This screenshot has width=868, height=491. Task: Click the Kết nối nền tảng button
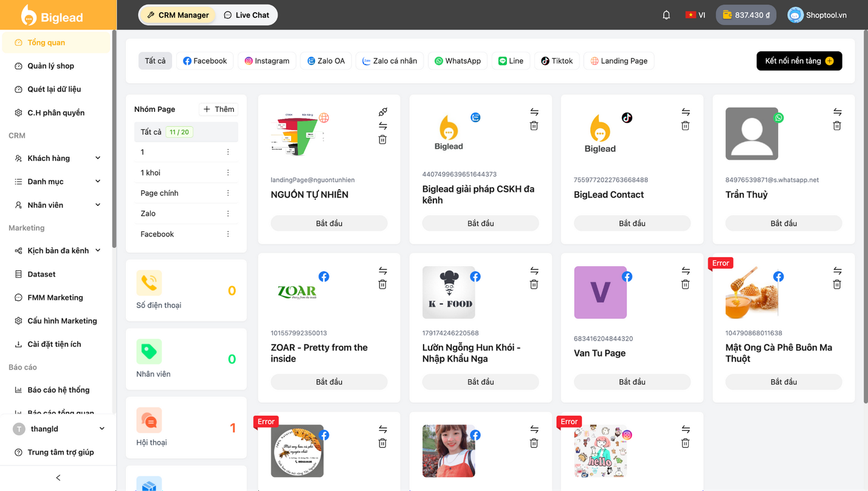point(799,61)
